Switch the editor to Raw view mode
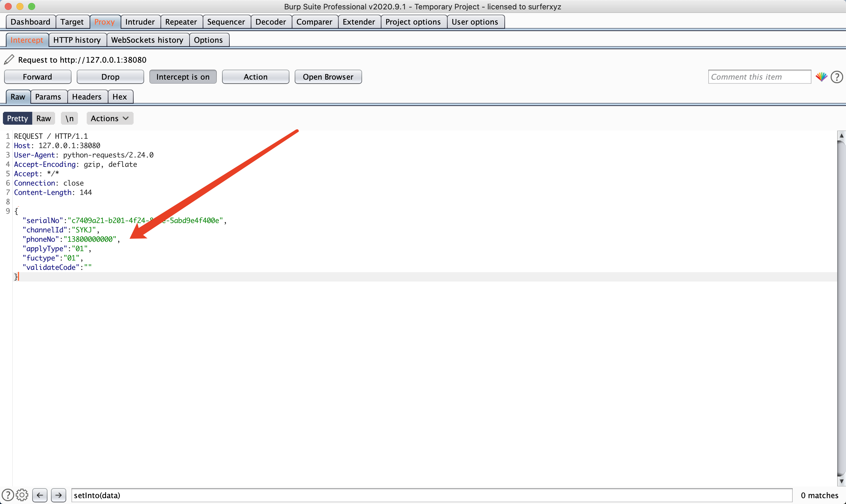 click(x=44, y=118)
